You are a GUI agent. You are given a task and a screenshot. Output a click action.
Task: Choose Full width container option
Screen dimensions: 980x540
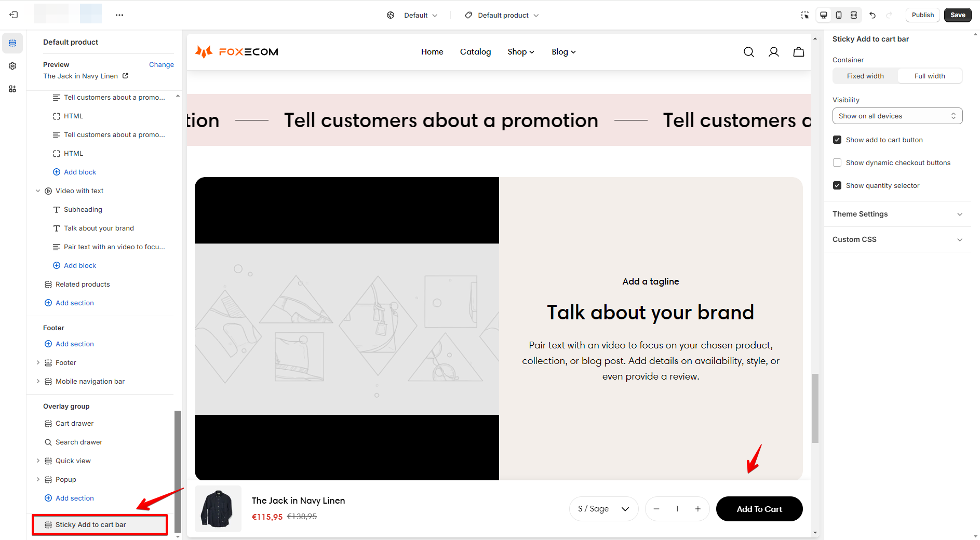(930, 76)
